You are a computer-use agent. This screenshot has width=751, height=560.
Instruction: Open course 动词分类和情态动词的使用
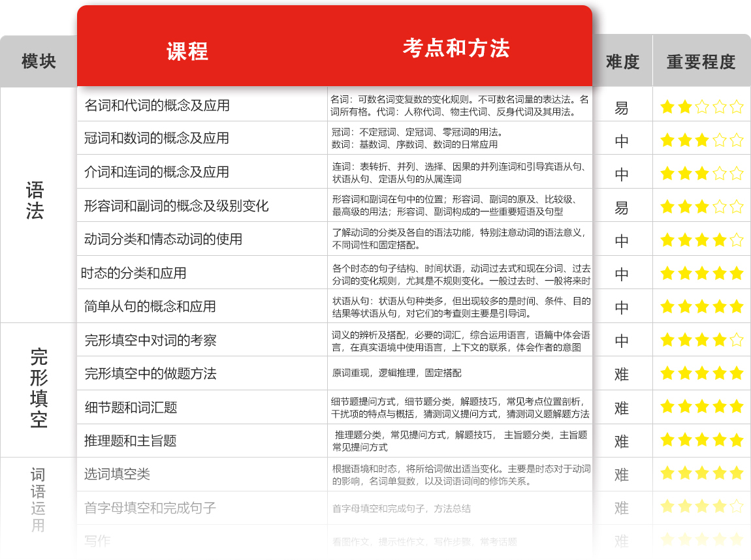point(163,239)
